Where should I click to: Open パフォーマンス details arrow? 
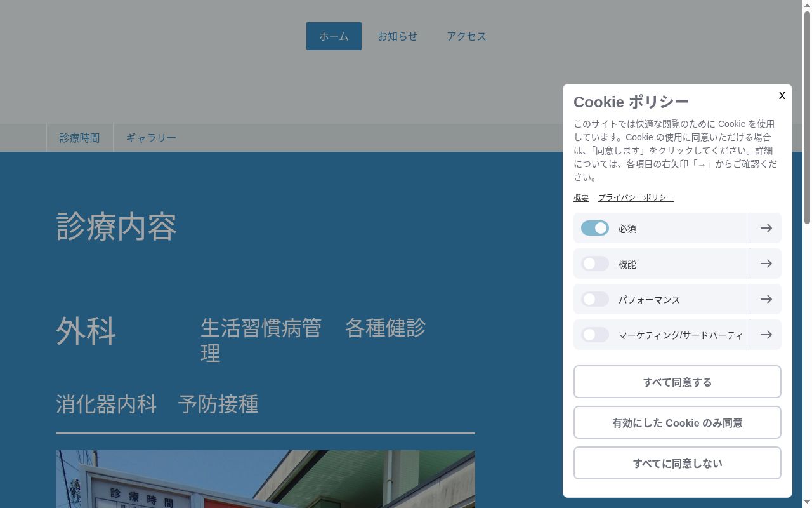tap(766, 299)
